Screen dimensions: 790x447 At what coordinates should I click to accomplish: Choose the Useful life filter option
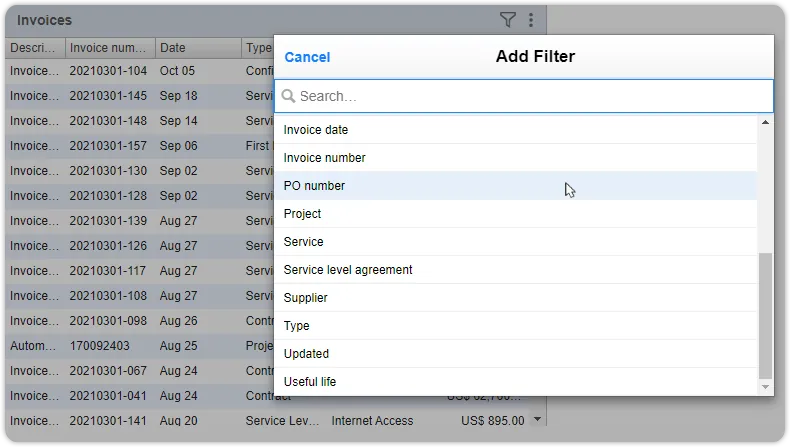515,381
